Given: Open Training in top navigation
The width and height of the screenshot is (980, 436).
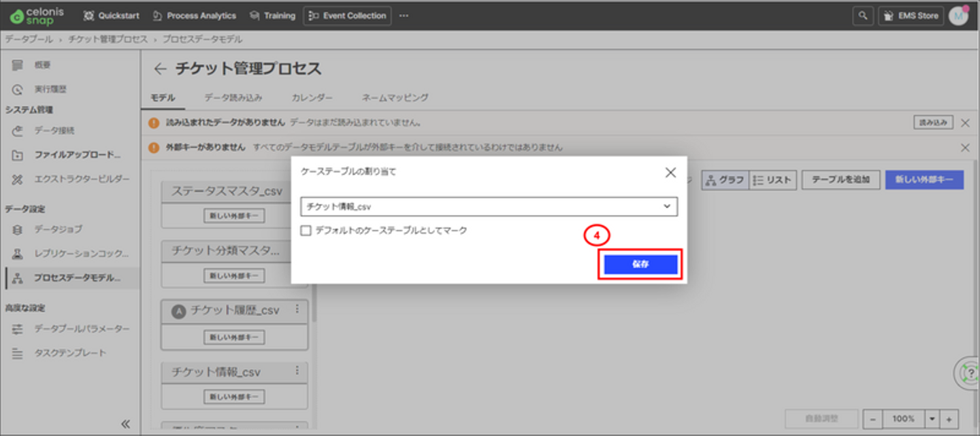Looking at the screenshot, I should 272,16.
